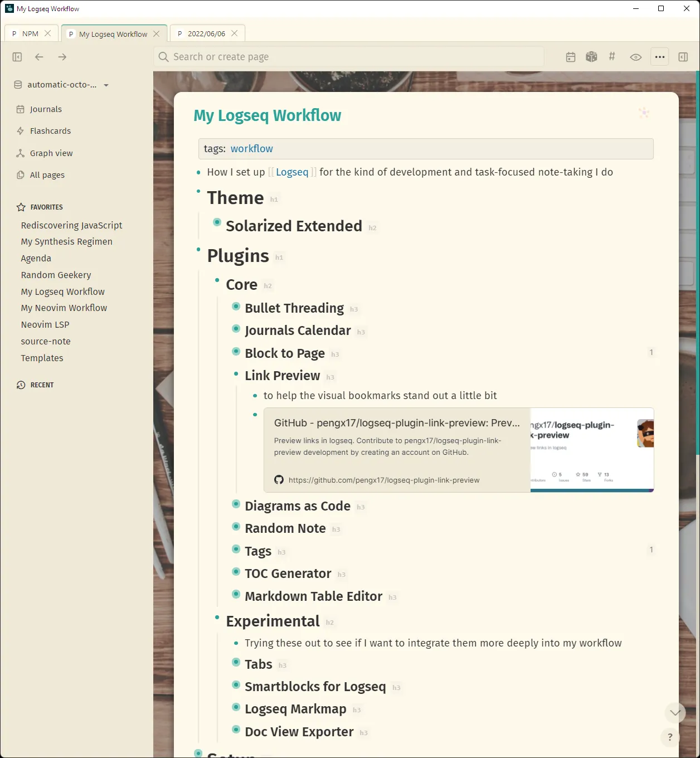This screenshot has width=700, height=758.
Task: Click the tags hash icon in toolbar
Action: (612, 56)
